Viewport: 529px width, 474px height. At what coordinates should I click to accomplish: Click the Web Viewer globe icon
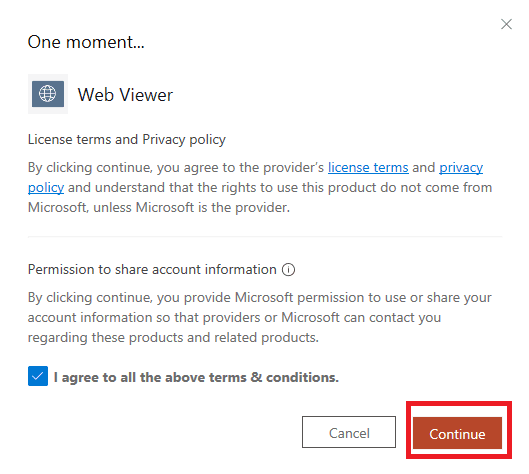(48, 94)
